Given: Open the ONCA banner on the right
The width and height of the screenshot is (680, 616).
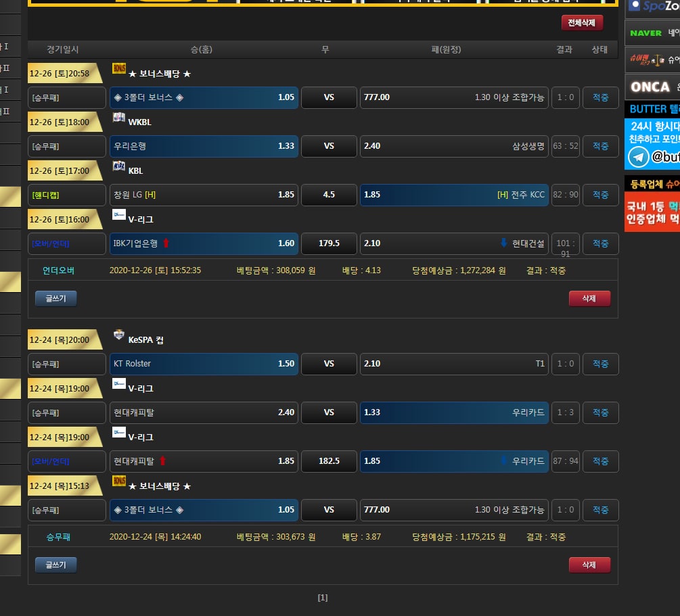Looking at the screenshot, I should (652, 87).
